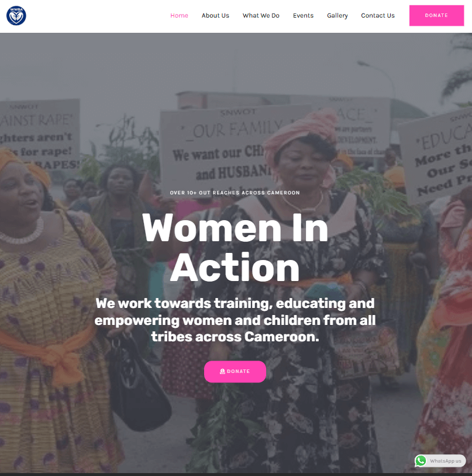Open the Gallery page link
The height and width of the screenshot is (476, 472).
click(x=337, y=15)
